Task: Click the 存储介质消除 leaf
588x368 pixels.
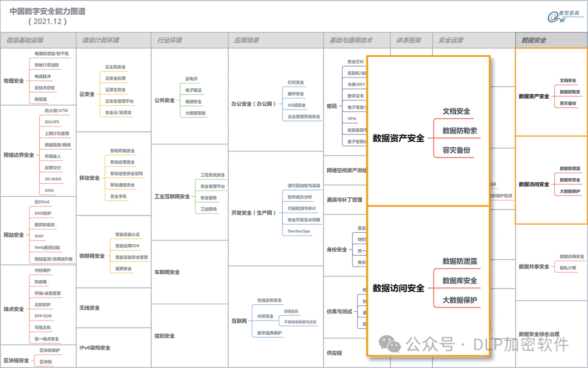Action: pyautogui.click(x=46, y=65)
